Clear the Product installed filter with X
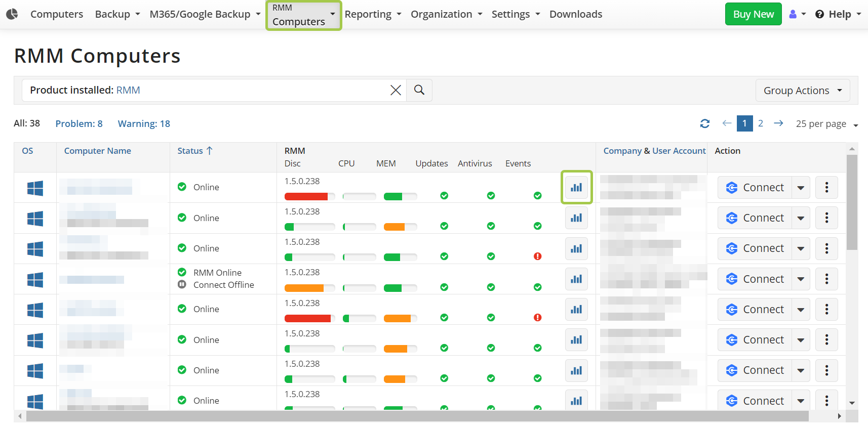 396,90
